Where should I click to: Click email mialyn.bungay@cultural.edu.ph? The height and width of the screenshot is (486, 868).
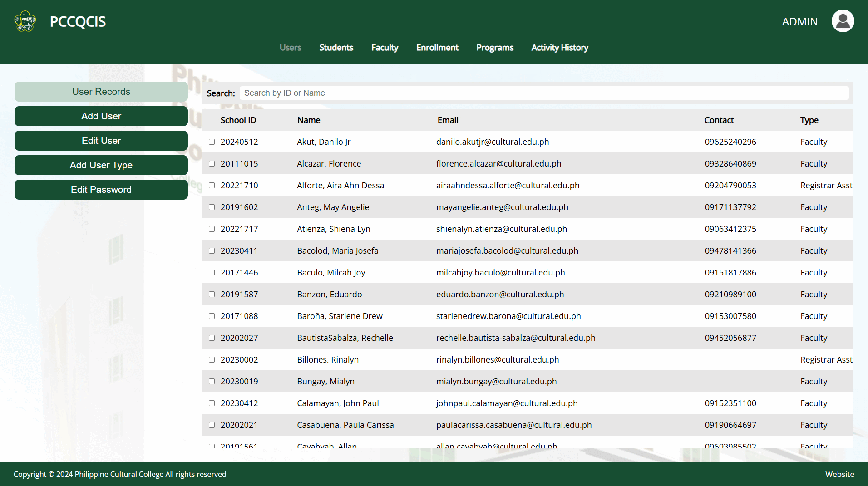point(496,382)
